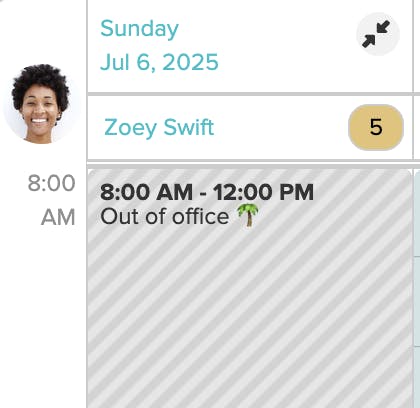This screenshot has width=420, height=408.
Task: Open the Out of office time block
Action: (250, 288)
